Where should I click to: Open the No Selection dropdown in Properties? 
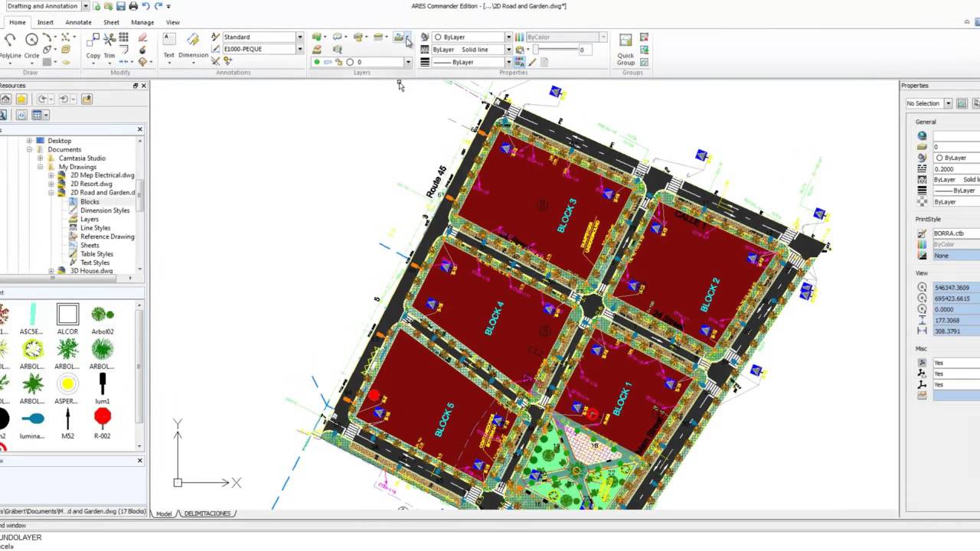(x=948, y=103)
